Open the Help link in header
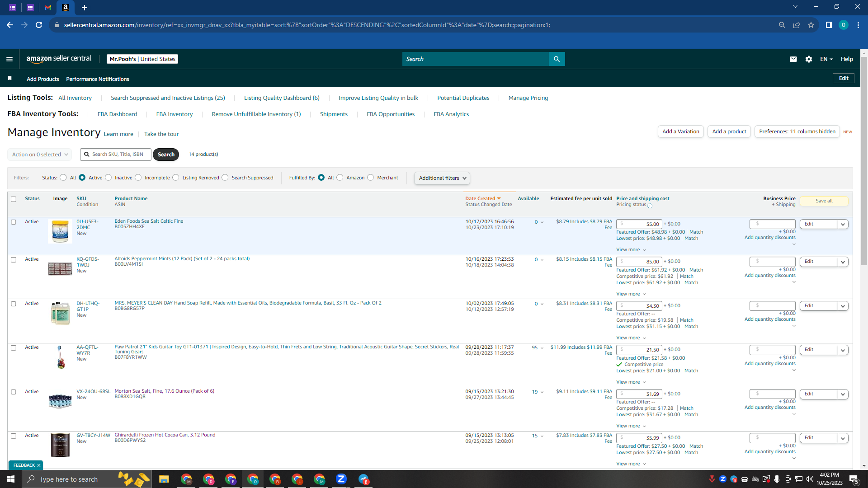The width and height of the screenshot is (868, 488). point(847,59)
